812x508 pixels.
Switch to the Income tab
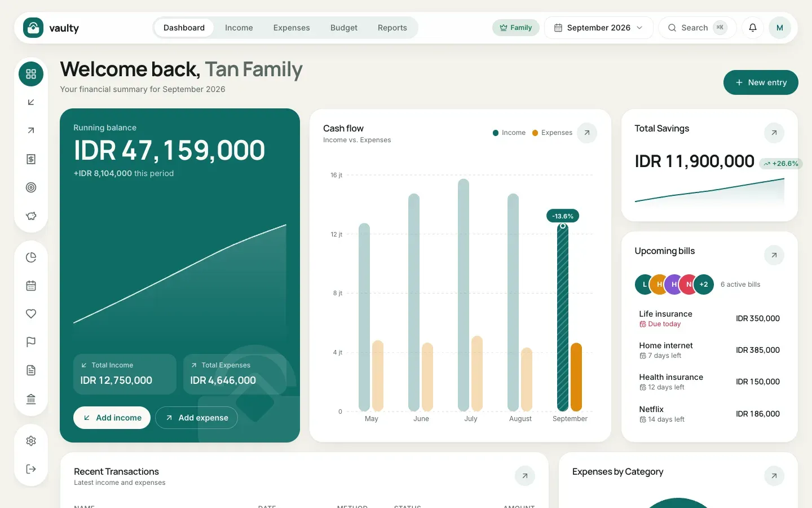click(x=239, y=28)
